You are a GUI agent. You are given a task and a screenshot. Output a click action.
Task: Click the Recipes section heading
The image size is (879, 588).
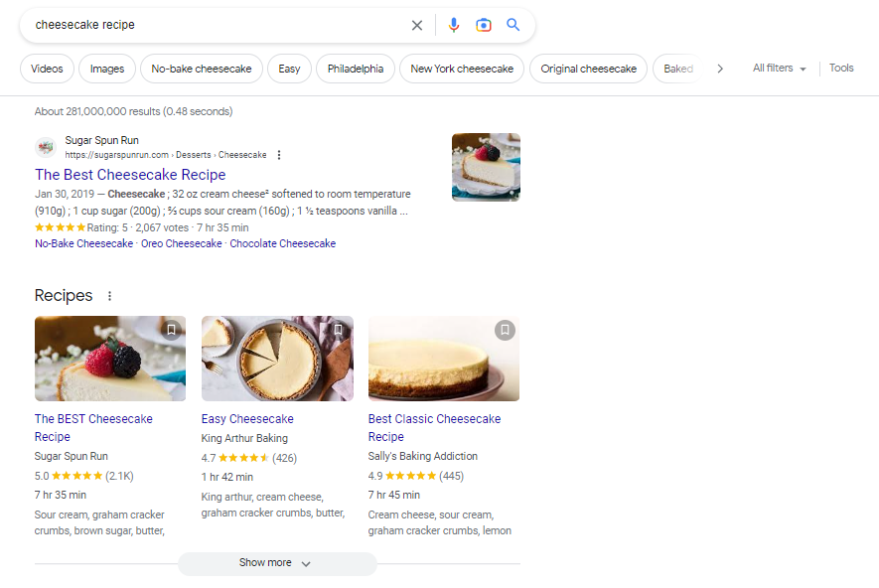(64, 295)
